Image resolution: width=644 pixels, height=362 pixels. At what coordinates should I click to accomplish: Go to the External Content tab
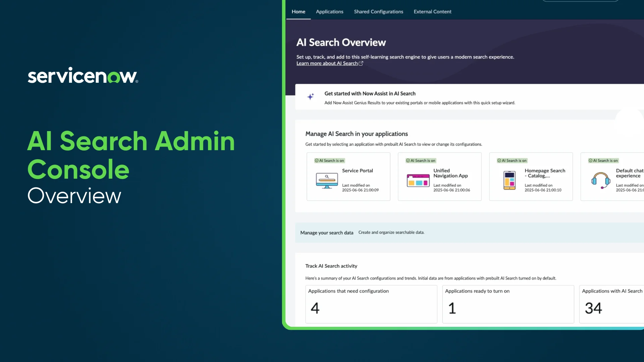tap(432, 12)
